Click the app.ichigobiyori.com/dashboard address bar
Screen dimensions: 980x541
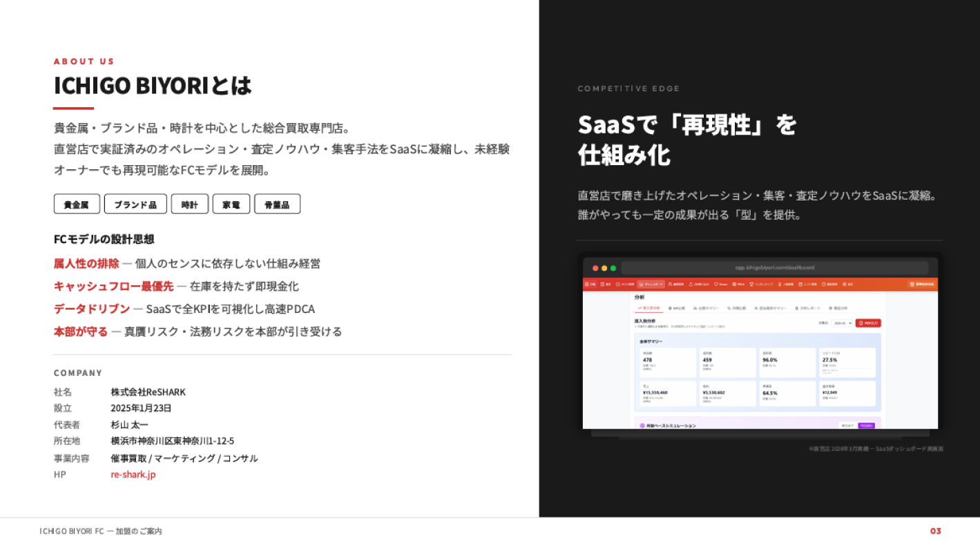tap(774, 267)
